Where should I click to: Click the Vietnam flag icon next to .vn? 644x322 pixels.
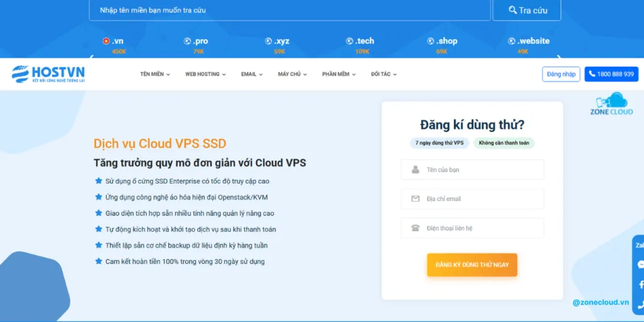point(106,41)
